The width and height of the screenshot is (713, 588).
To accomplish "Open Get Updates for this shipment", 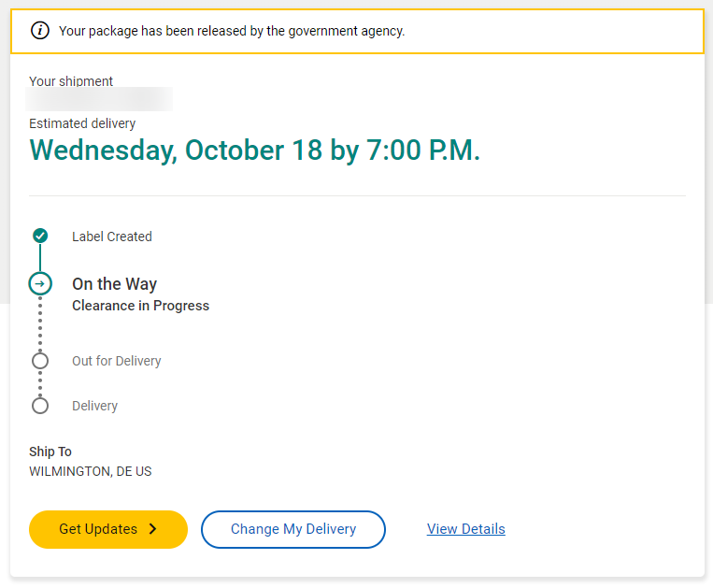I will [x=108, y=529].
